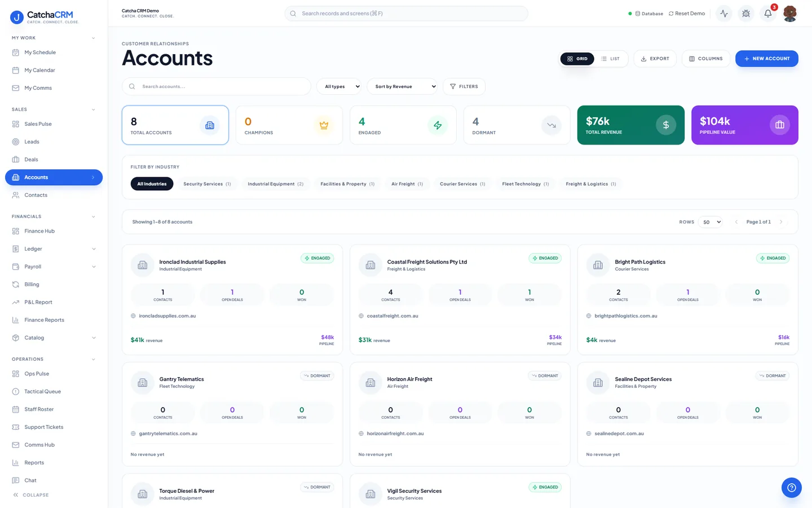Open user avatar menu

[x=790, y=14]
